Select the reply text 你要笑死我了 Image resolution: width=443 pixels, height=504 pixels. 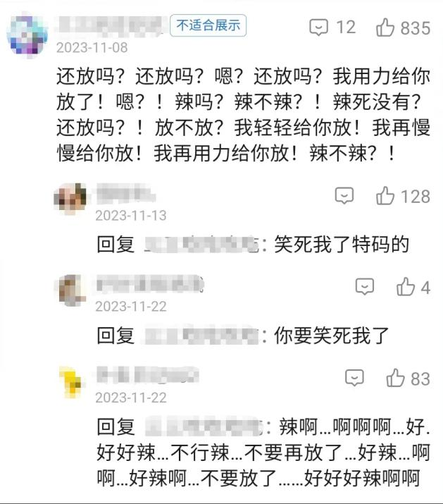coord(332,336)
